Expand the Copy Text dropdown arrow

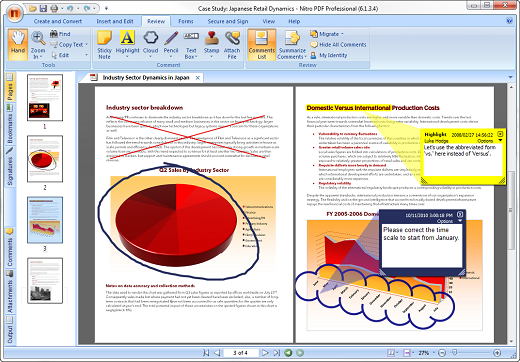pos(86,44)
